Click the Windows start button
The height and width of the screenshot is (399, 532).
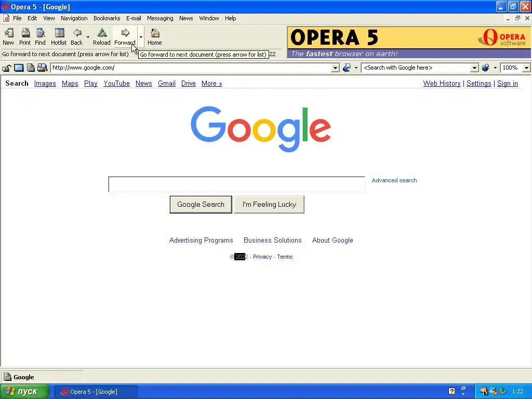[x=24, y=391]
